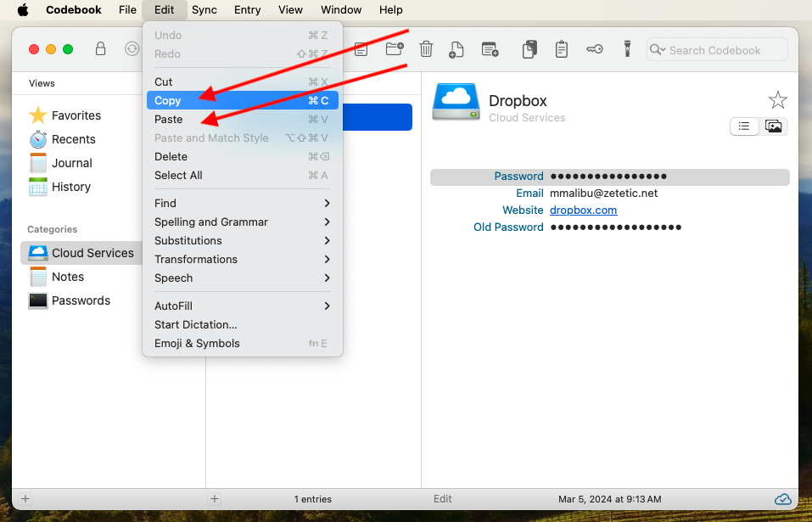Select the Password field row
The width and height of the screenshot is (812, 522).
(x=609, y=177)
